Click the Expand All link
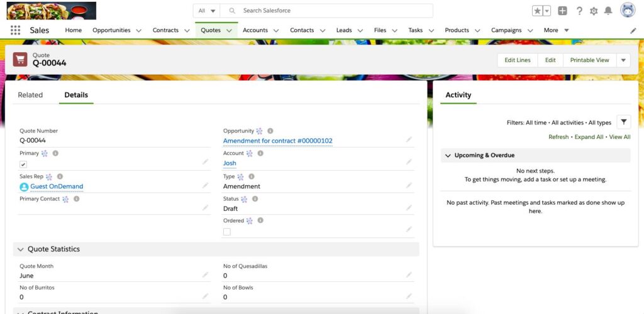 [589, 137]
